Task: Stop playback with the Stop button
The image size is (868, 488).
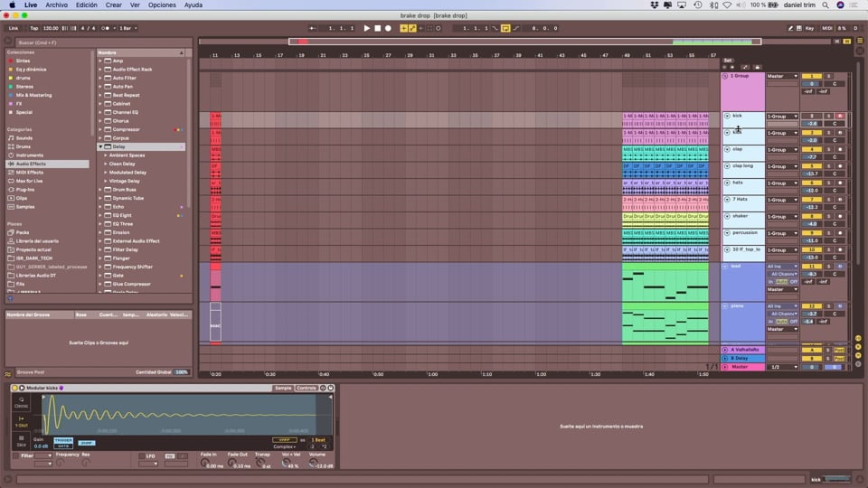Action: (378, 28)
